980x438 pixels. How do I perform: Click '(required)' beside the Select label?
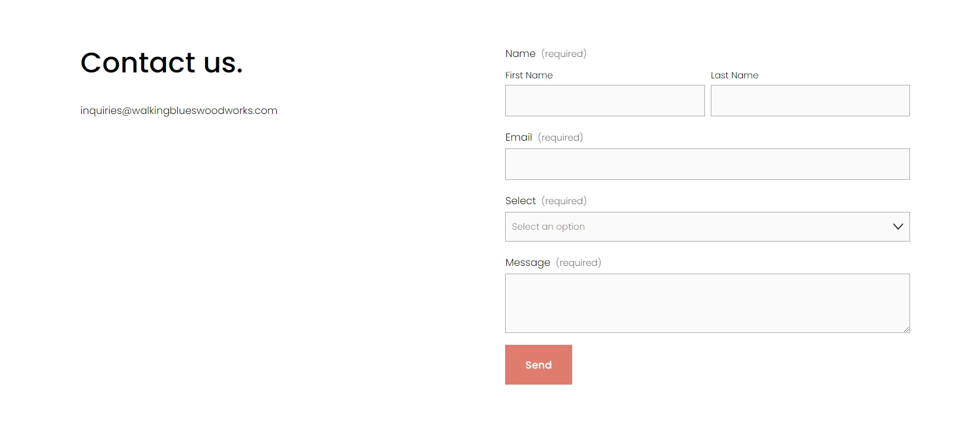coord(564,201)
